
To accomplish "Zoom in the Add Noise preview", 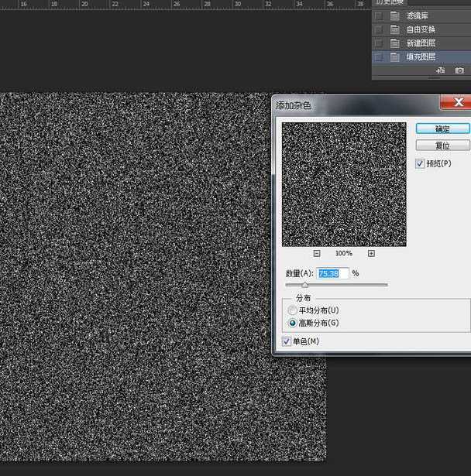I will [371, 253].
